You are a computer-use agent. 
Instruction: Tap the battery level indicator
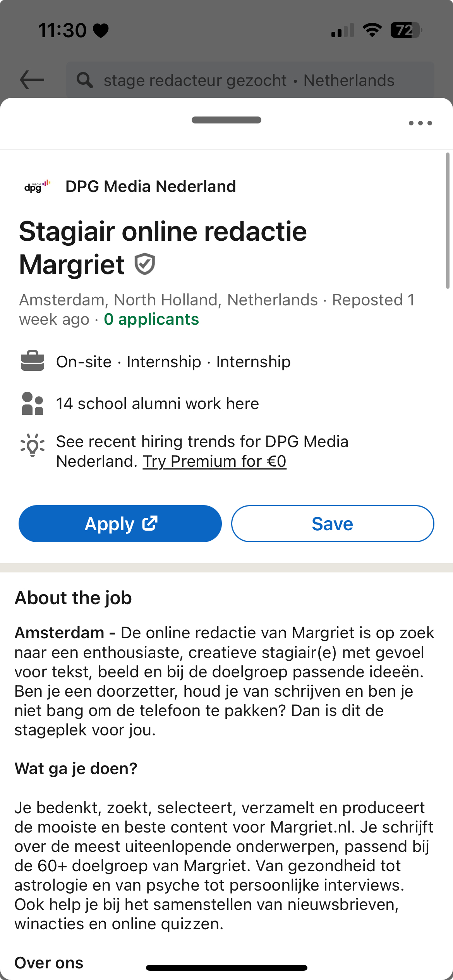click(x=406, y=30)
